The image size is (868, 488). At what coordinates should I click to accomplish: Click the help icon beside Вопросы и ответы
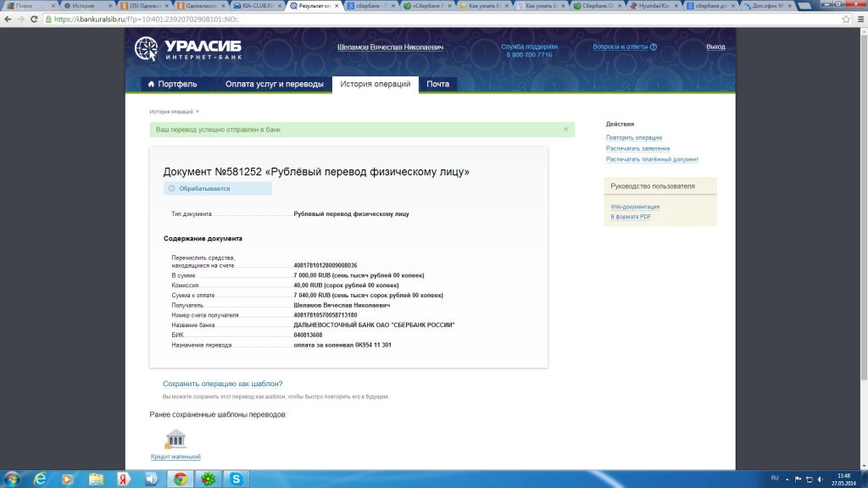pos(654,47)
